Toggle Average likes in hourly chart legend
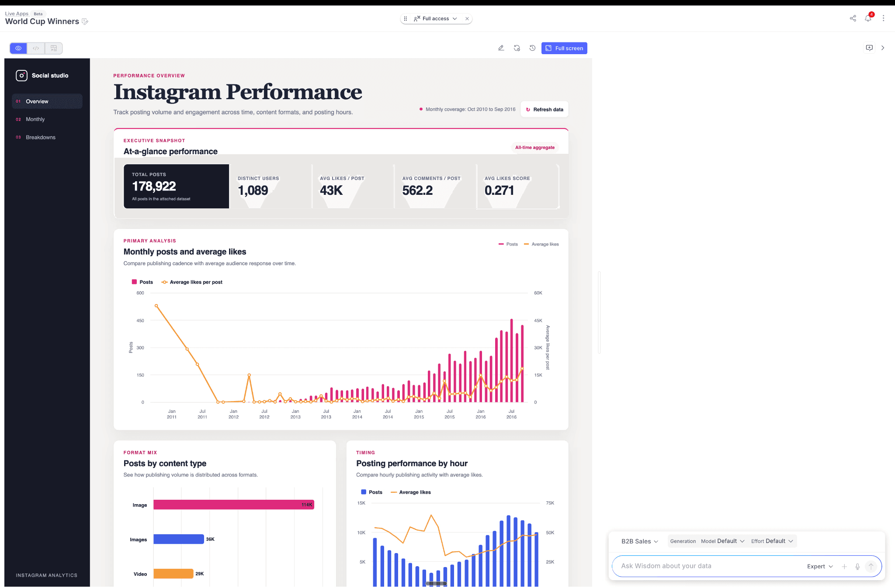The width and height of the screenshot is (895, 588). [x=411, y=492]
